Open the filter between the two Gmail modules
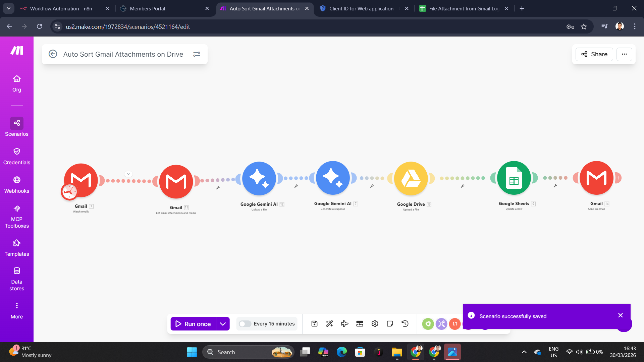 click(128, 174)
